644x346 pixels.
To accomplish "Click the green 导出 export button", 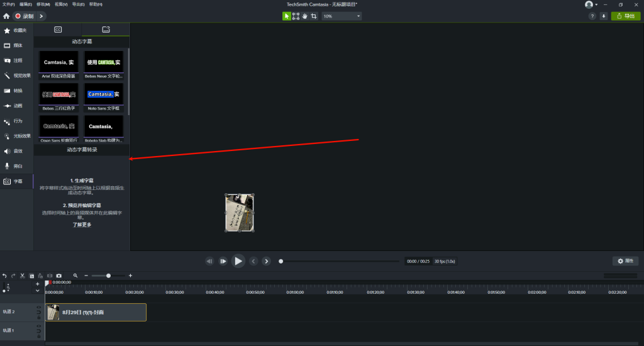I will coord(625,16).
